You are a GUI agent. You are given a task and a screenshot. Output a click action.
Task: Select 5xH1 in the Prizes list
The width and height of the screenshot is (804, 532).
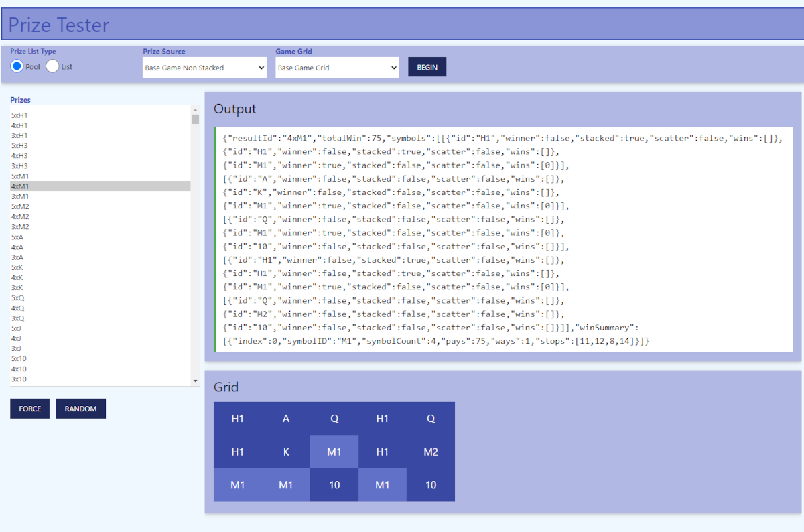[x=19, y=115]
